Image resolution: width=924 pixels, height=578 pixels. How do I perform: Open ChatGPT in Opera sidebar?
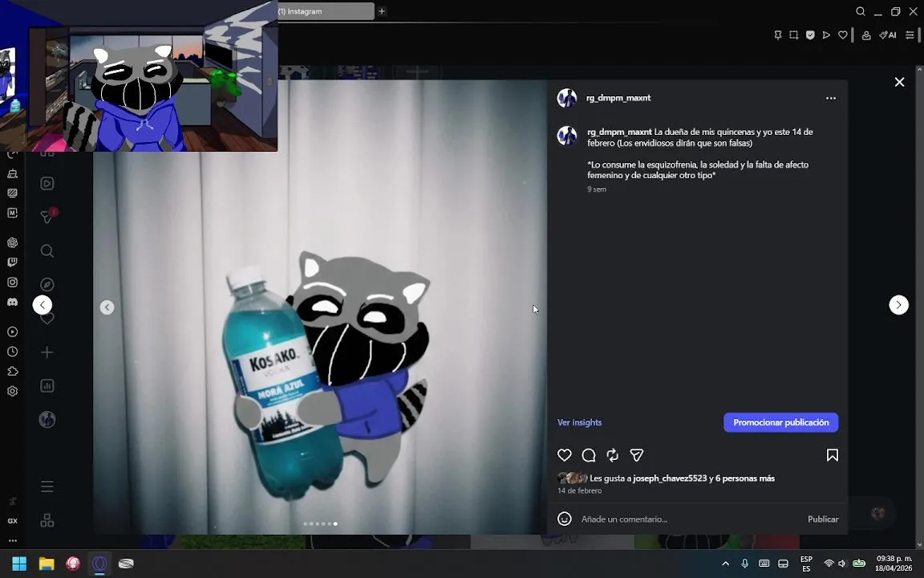click(12, 242)
